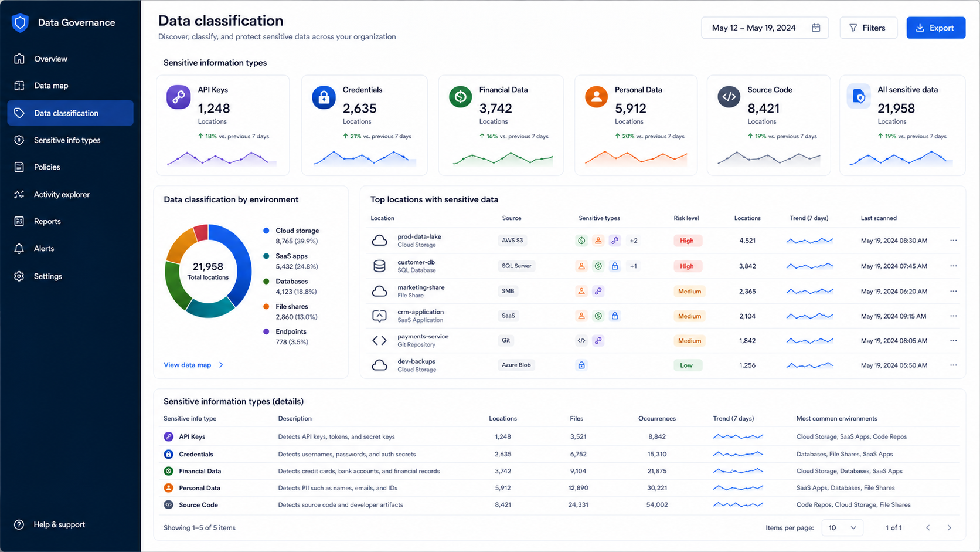Go to the previous page arrow
The height and width of the screenshot is (552, 980).
928,528
